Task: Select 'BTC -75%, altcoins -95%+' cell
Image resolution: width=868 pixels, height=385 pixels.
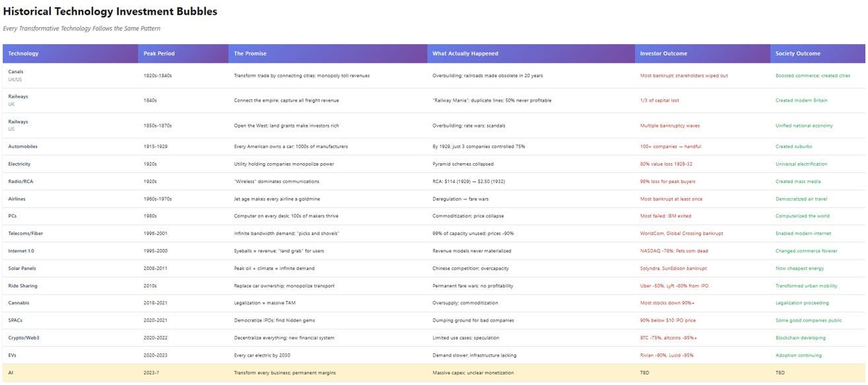Action: pos(702,337)
